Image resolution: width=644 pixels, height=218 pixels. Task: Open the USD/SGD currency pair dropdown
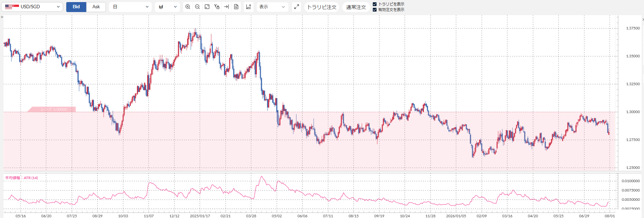point(32,7)
